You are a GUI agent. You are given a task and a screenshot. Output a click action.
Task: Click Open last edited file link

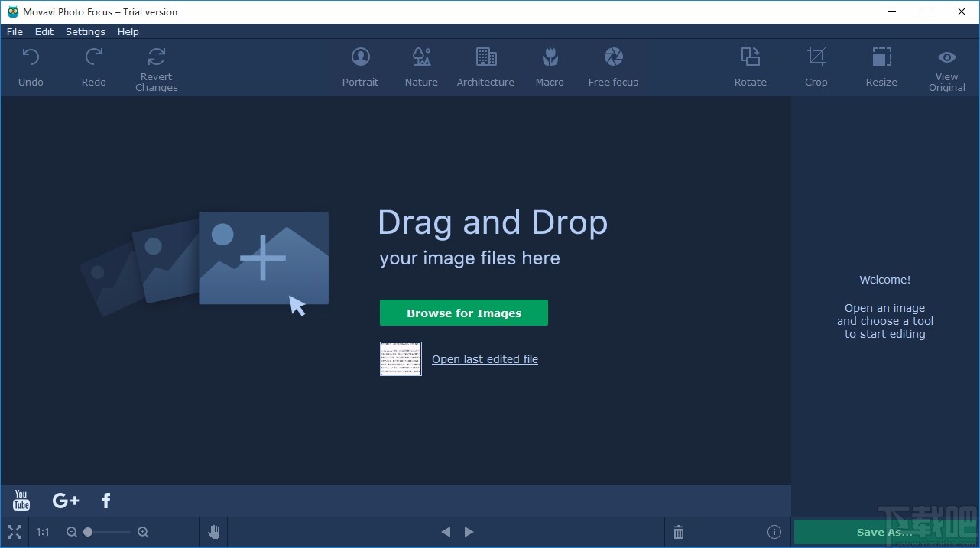485,359
